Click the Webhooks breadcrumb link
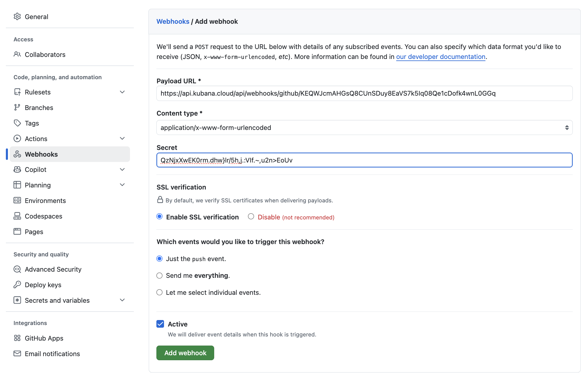Screen dimensions: 588x379 pyautogui.click(x=173, y=21)
